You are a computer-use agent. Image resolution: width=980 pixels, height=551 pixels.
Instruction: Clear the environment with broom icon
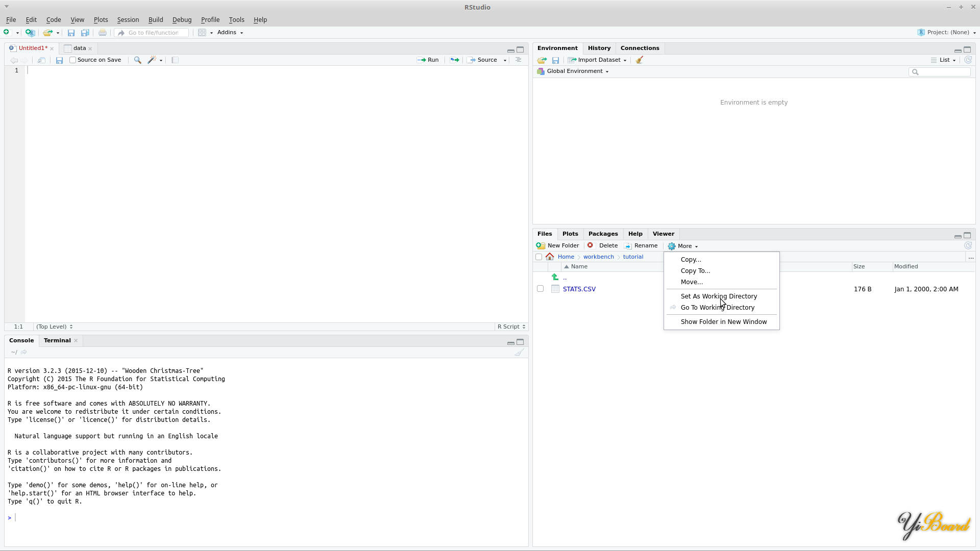click(x=639, y=60)
